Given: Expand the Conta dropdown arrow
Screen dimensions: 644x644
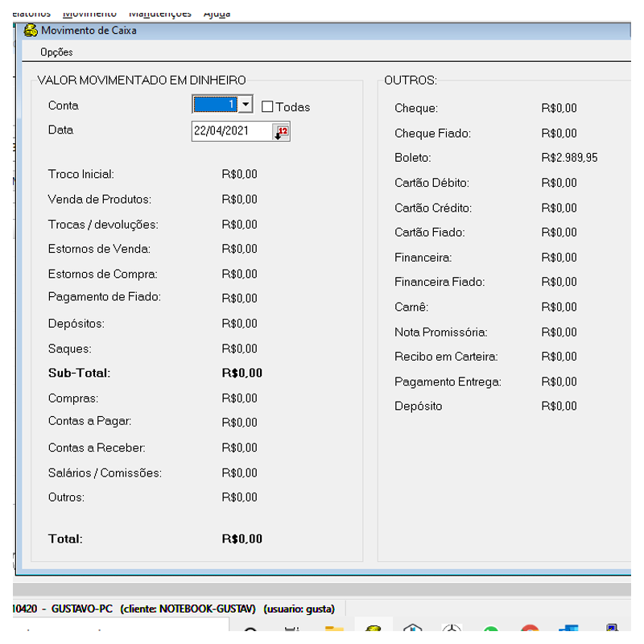Looking at the screenshot, I should (246, 105).
